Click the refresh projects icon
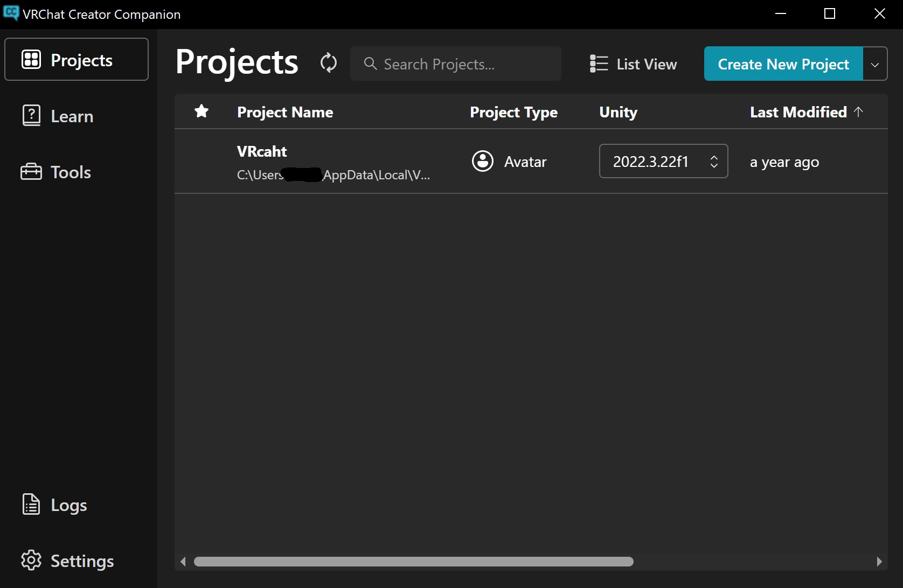 pyautogui.click(x=329, y=63)
